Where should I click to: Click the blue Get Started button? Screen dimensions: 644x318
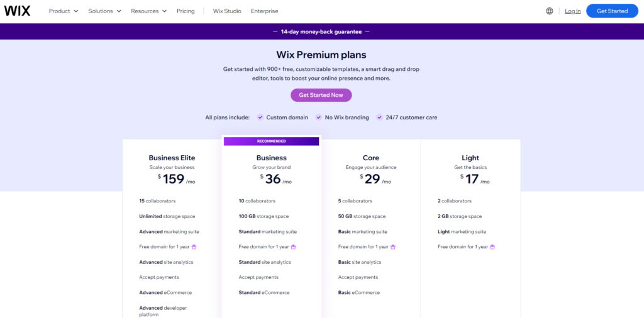tap(612, 11)
